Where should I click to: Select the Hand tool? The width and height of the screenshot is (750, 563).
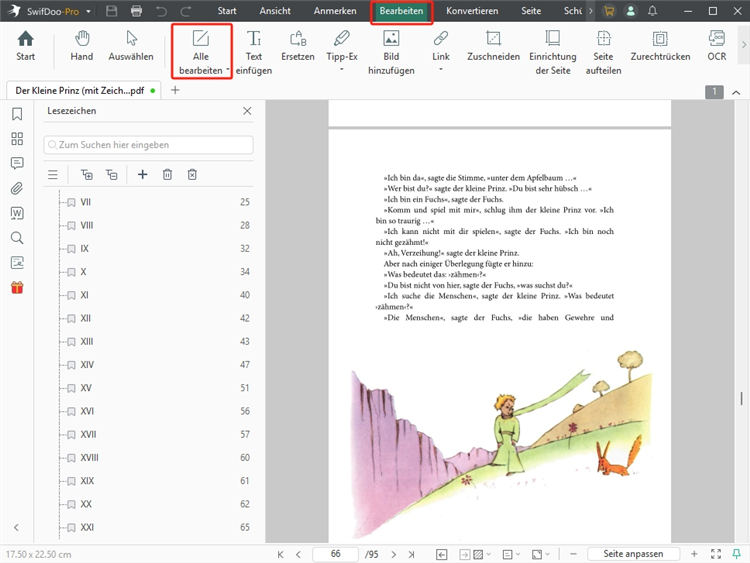coord(82,46)
